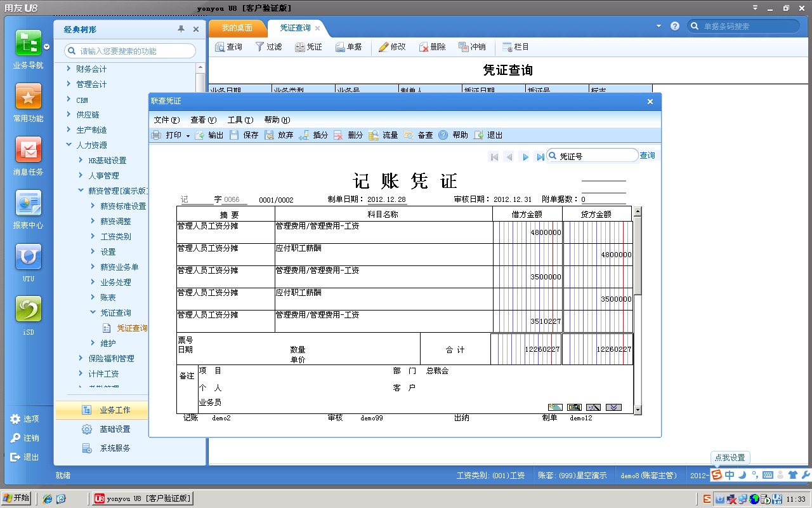Open the dropdown arrow beside 业务导航

[x=48, y=46]
